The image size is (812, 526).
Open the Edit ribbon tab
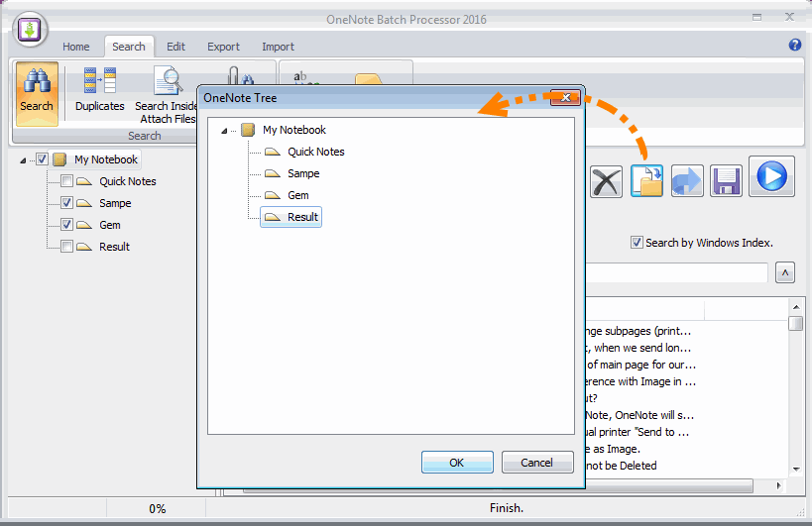[176, 47]
